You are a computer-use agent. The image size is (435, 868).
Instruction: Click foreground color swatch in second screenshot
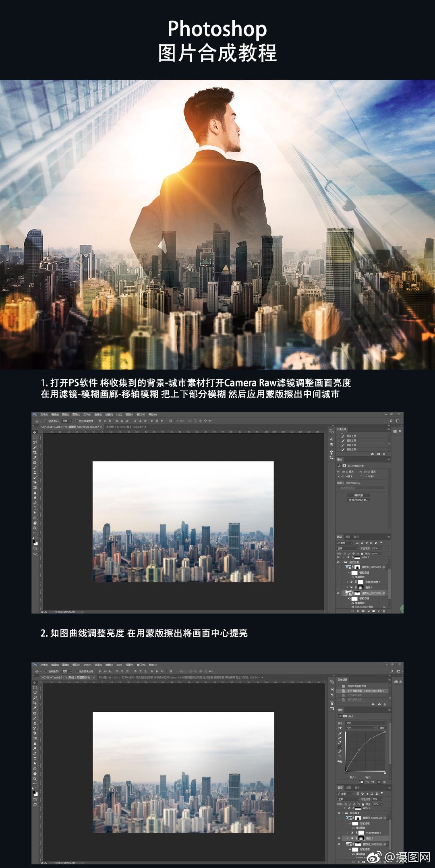pyautogui.click(x=34, y=792)
